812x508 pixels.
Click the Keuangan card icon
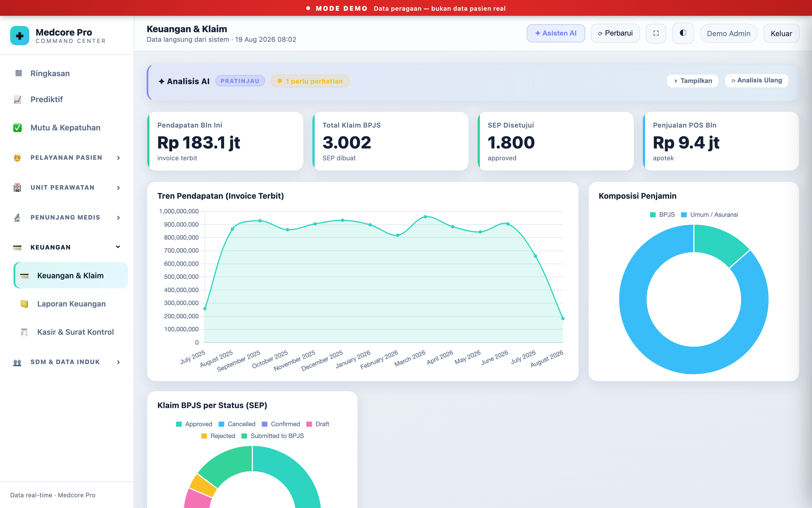pos(17,247)
